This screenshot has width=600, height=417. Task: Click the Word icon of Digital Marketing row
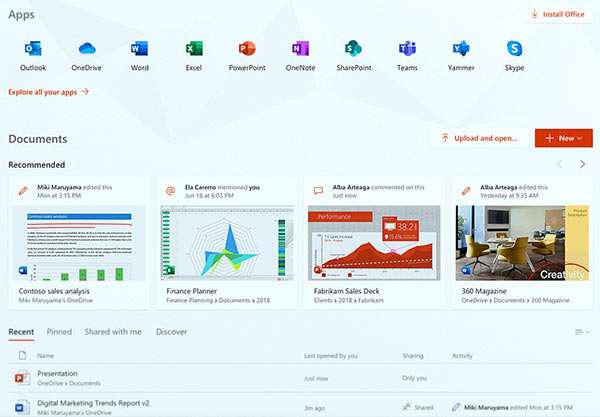(x=23, y=407)
